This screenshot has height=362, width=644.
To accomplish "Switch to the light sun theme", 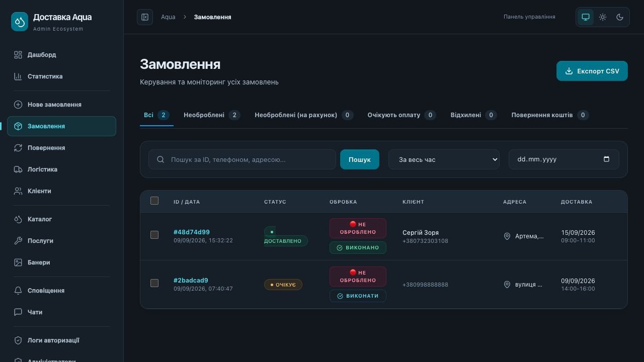I will point(603,17).
